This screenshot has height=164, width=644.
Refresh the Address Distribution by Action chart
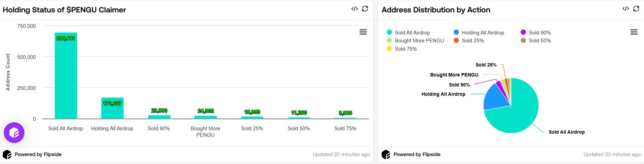[x=636, y=9]
